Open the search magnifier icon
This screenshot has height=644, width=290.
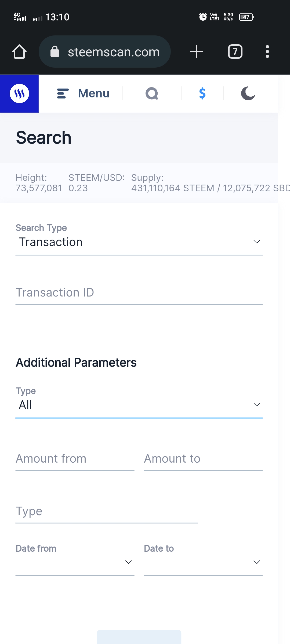152,93
